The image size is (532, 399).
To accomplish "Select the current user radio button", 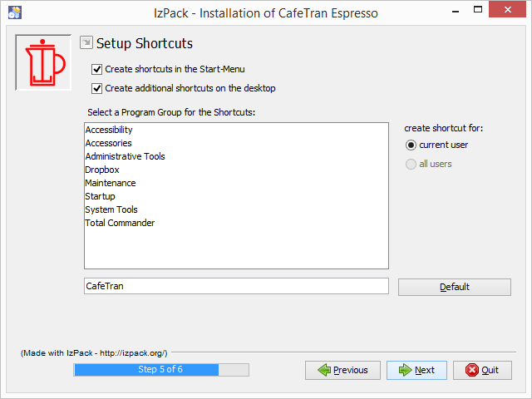I will (411, 145).
